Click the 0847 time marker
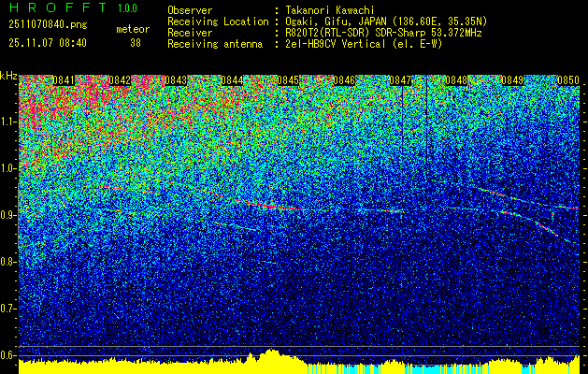This screenshot has height=374, width=588. click(400, 80)
